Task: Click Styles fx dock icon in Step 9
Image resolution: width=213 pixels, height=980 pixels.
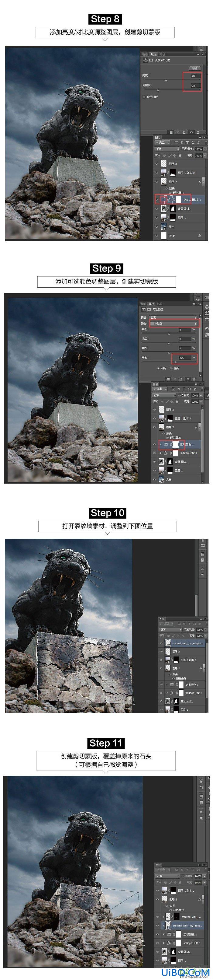Action: coord(207,335)
